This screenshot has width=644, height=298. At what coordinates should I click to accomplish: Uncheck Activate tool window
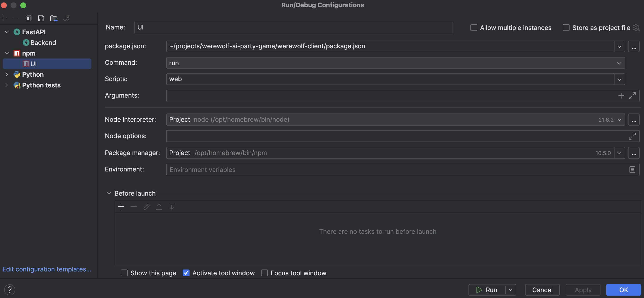[186, 273]
